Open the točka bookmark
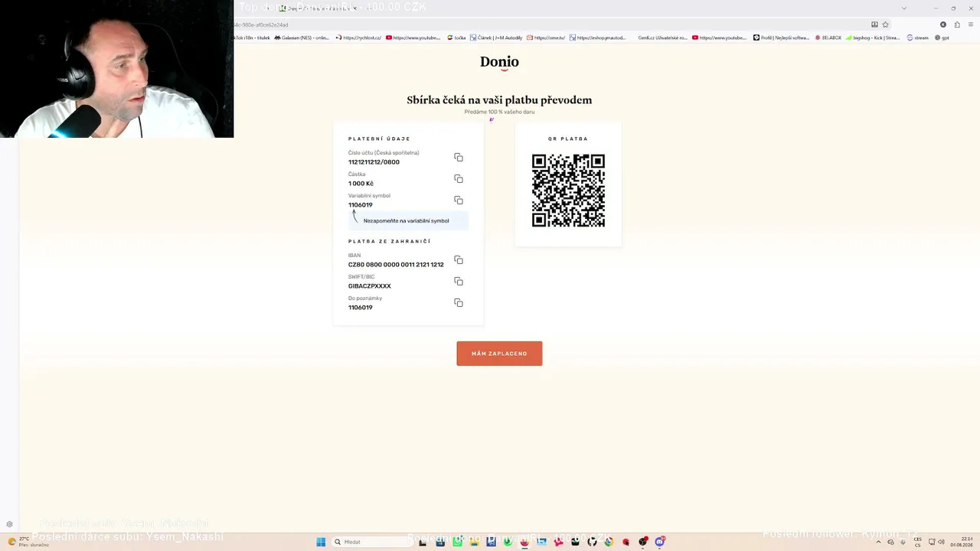Image resolution: width=980 pixels, height=551 pixels. tap(456, 37)
